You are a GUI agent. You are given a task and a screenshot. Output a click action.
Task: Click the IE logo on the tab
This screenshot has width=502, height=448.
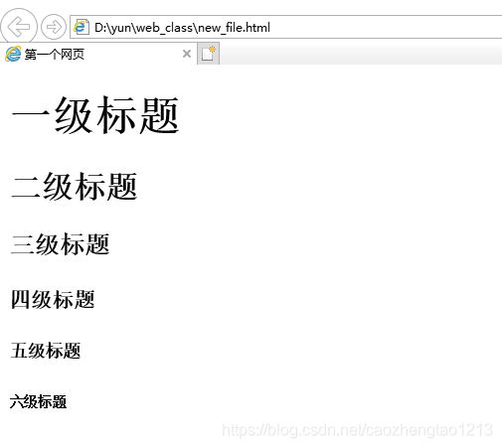click(x=13, y=54)
